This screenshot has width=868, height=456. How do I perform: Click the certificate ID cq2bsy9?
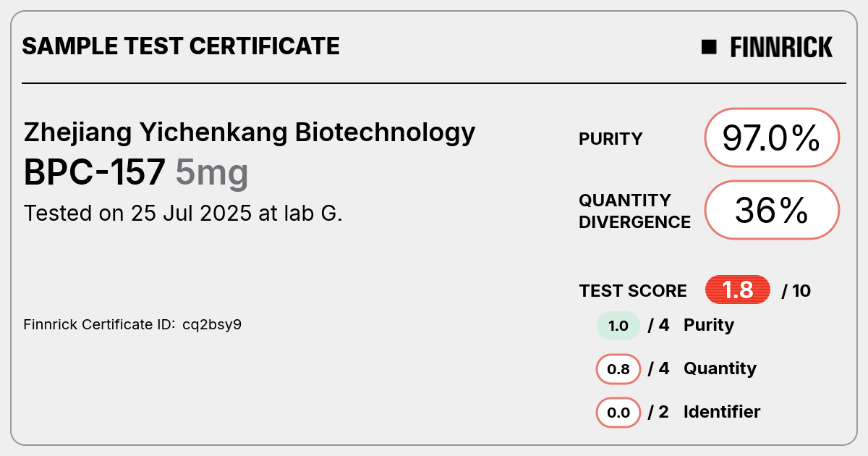(x=212, y=325)
